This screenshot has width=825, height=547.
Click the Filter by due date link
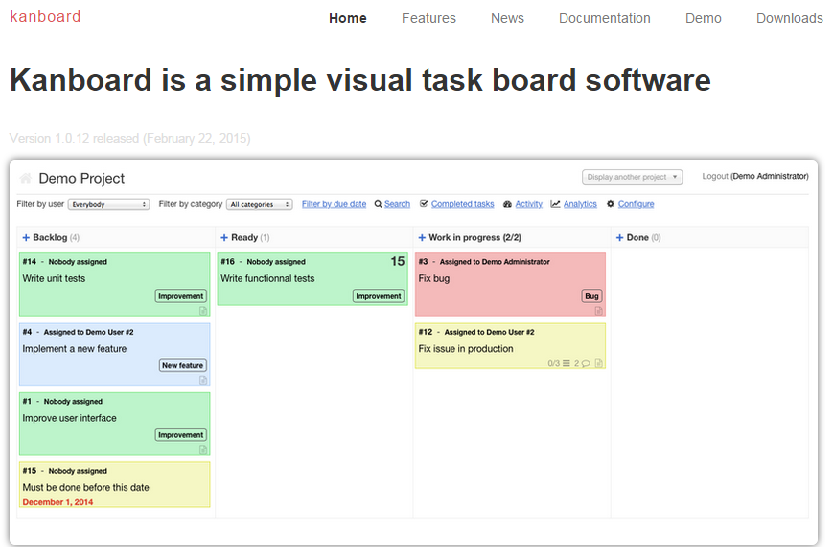[334, 204]
